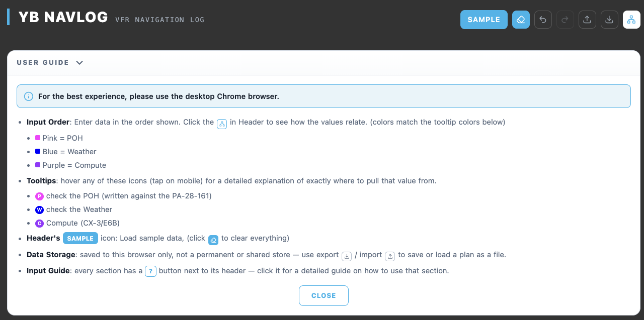This screenshot has height=320, width=644.
Task: Click the CLOSE button in the guide
Action: [324, 295]
